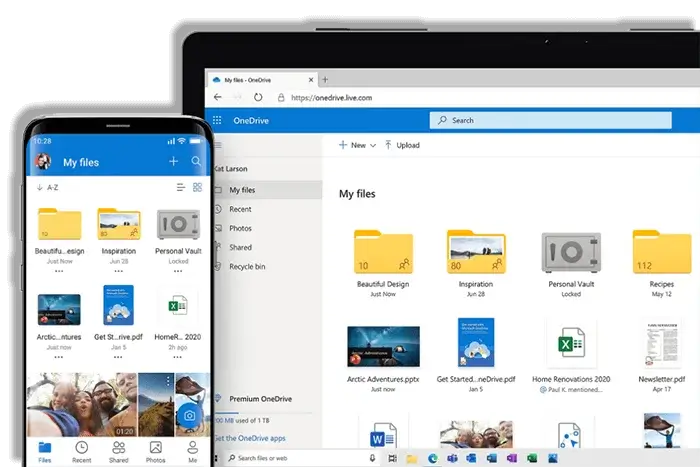This screenshot has width=700, height=467.
Task: Select the My files - OneDrive browser tab
Action: coord(262,80)
